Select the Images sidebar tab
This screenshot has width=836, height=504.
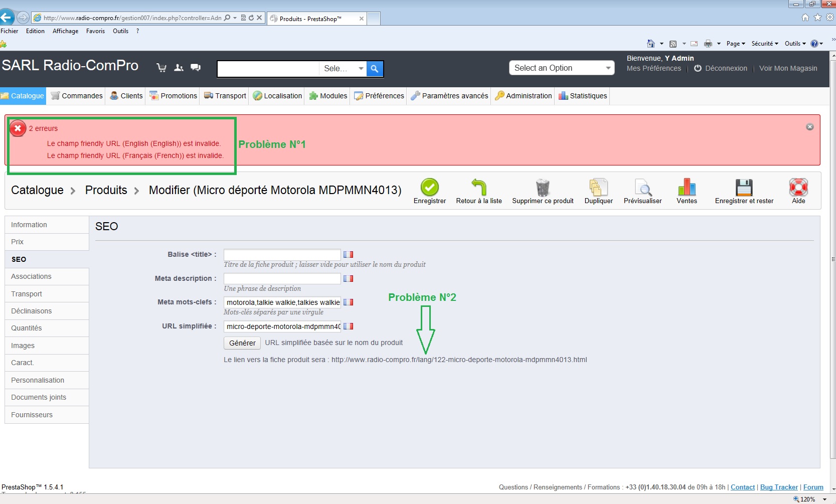coord(47,346)
